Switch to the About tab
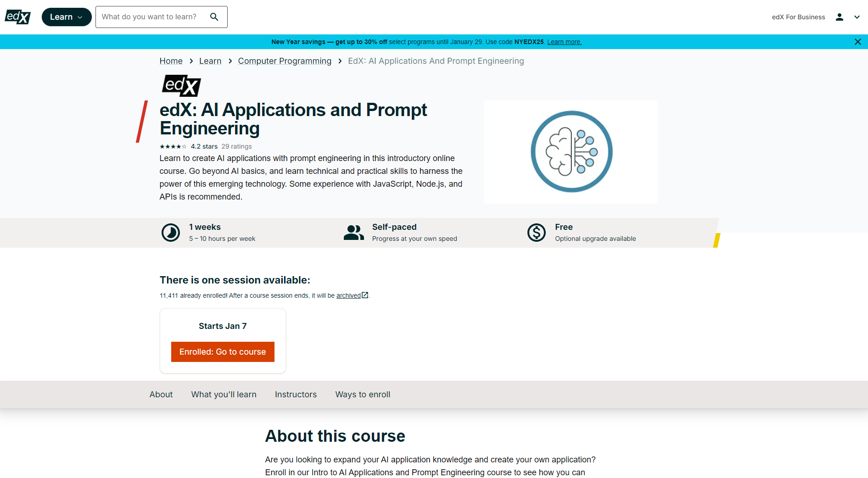 [x=161, y=395]
